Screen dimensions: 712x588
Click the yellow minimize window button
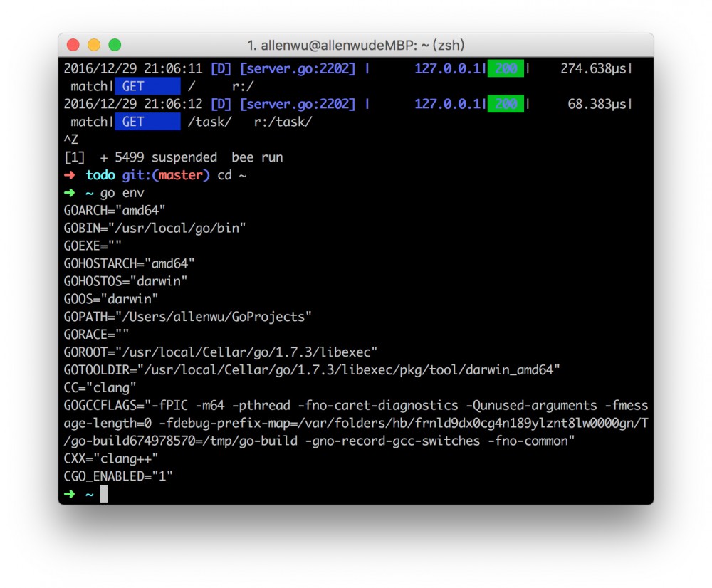coord(94,45)
